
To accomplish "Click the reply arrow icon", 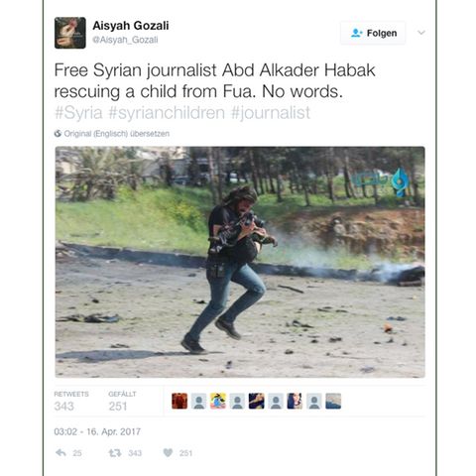I will click(60, 452).
